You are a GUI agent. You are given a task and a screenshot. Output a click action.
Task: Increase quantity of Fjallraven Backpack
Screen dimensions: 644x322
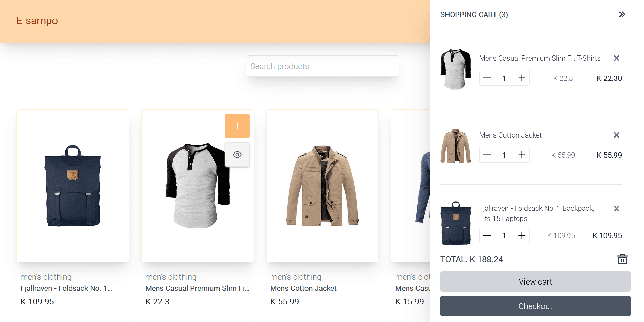point(522,235)
